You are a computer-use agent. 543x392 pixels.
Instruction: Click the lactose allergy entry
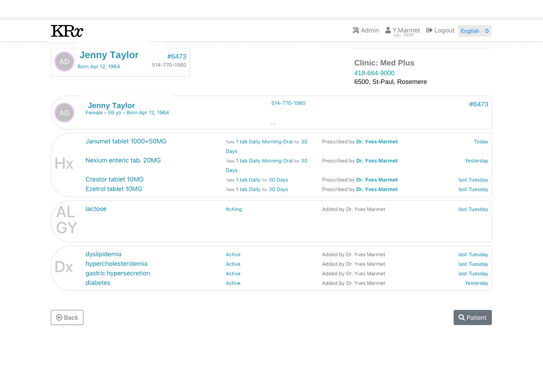[x=96, y=209]
